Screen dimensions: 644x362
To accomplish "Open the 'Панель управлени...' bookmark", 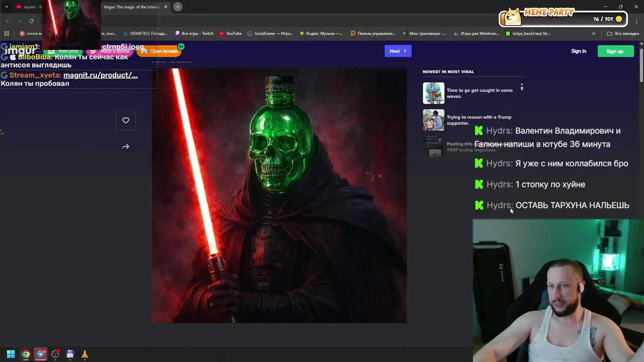I will [x=373, y=34].
